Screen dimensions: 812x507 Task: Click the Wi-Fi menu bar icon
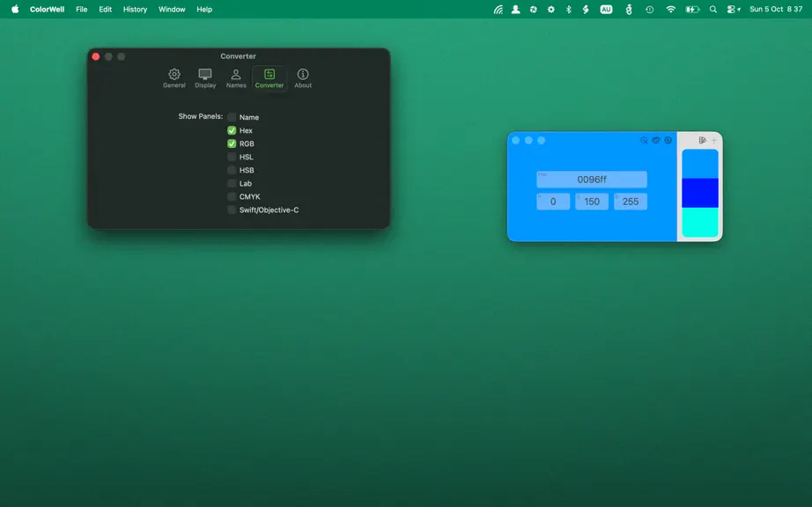point(670,10)
